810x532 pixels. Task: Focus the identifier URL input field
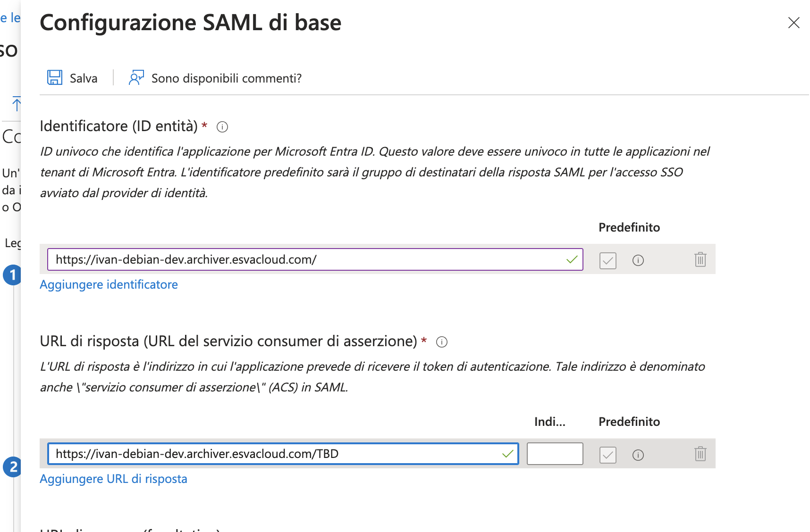(x=315, y=259)
